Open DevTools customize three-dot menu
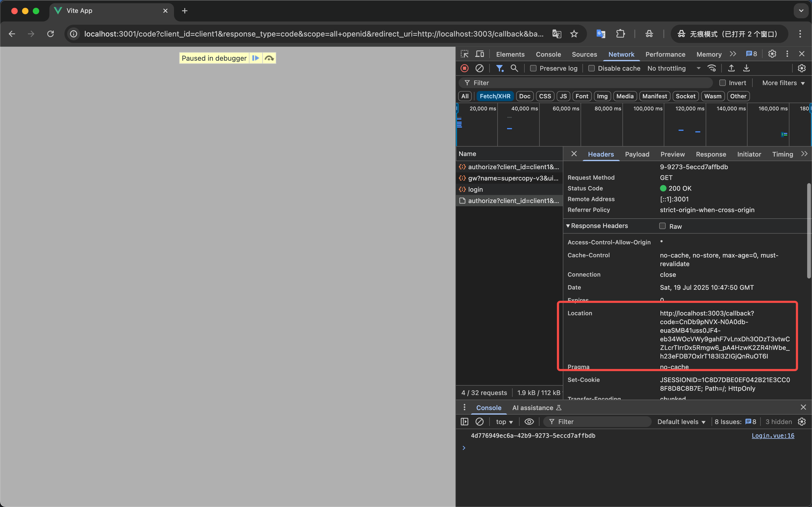 787,54
